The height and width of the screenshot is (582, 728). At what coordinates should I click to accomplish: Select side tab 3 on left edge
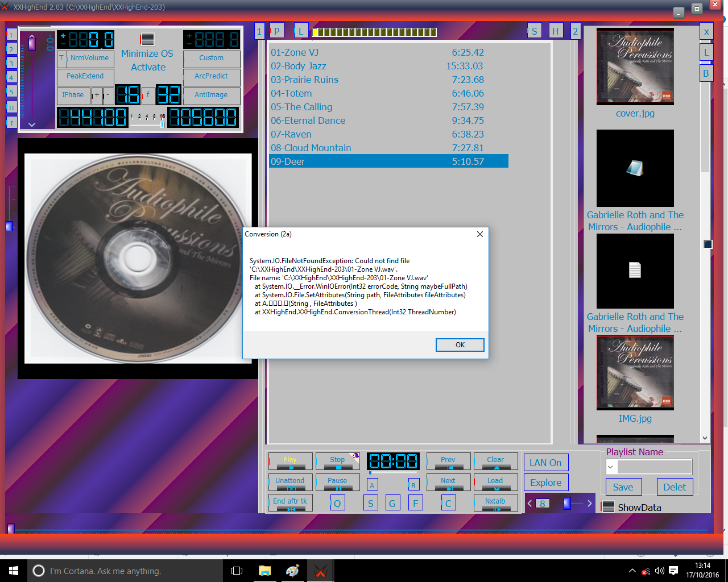pos(11,64)
